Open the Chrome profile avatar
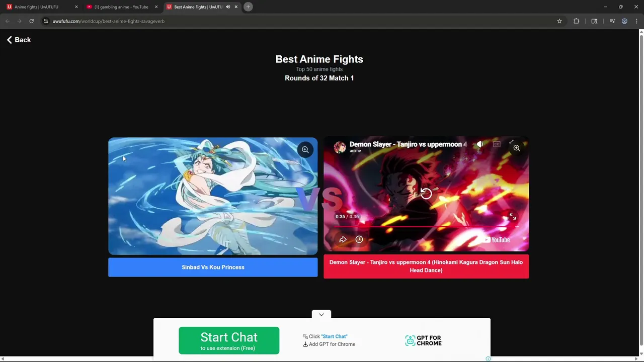Screen dimensions: 644x362 pyautogui.click(x=624, y=21)
